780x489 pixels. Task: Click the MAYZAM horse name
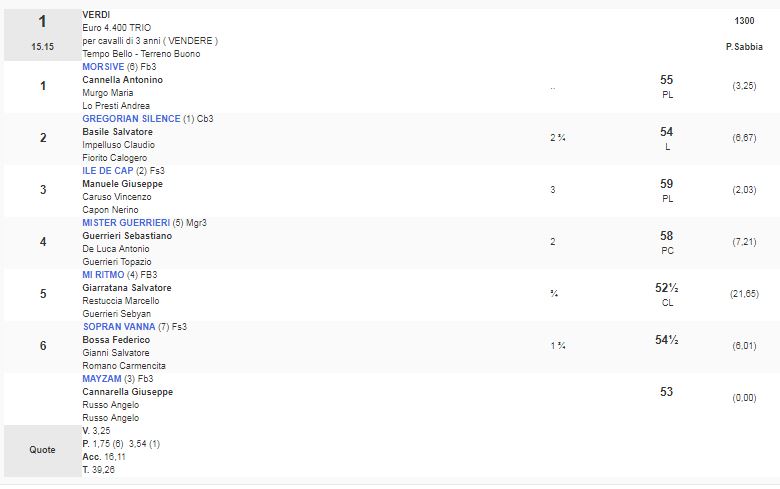102,379
